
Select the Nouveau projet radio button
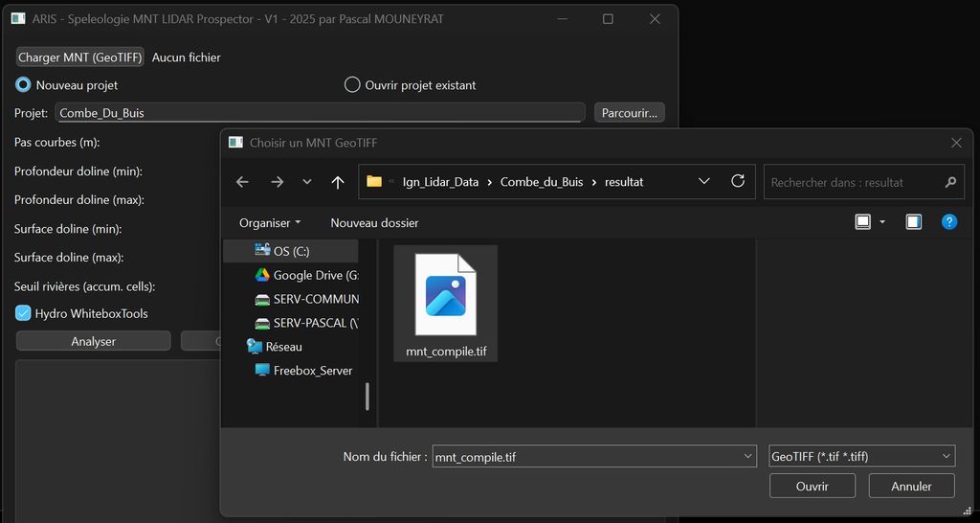pos(24,85)
